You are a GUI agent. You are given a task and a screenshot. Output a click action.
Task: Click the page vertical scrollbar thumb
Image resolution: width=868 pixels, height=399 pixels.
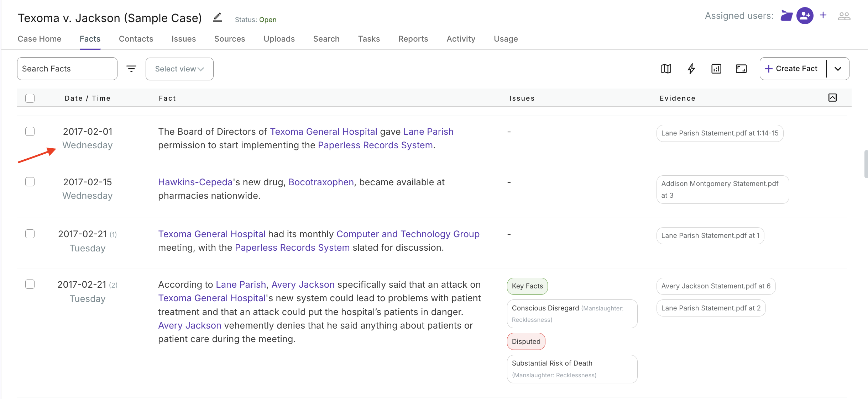click(866, 164)
